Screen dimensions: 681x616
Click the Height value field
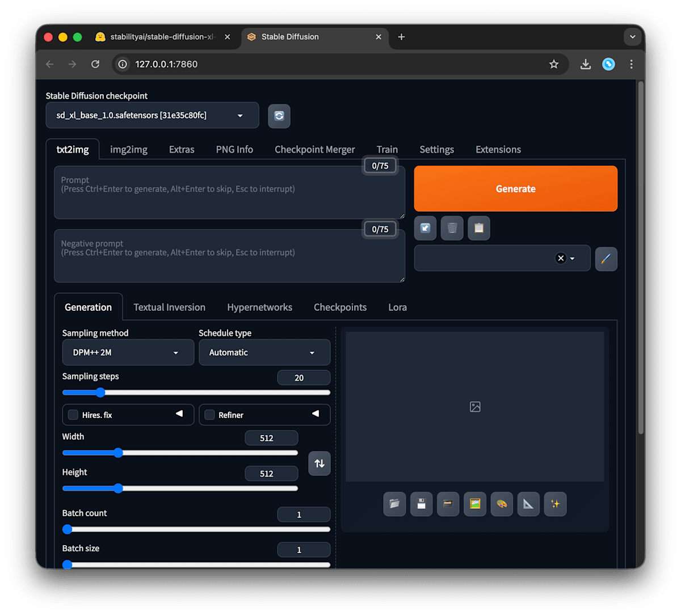pyautogui.click(x=271, y=474)
